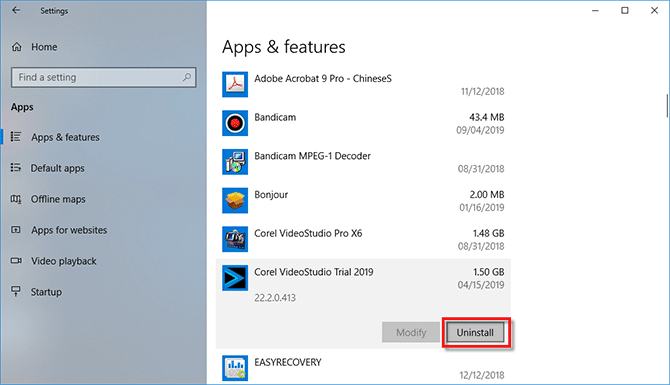Select the Adobe Acrobat 9 Pro icon

click(235, 84)
